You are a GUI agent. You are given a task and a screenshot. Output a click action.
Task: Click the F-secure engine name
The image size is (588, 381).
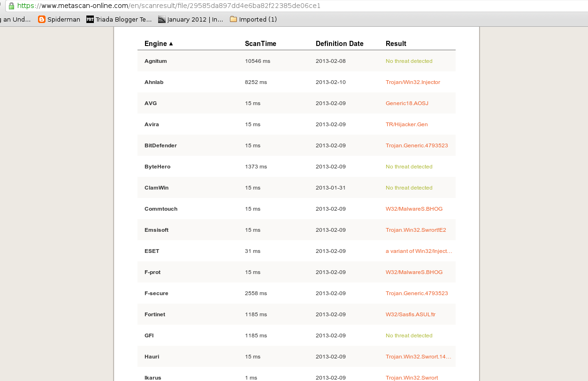pyautogui.click(x=156, y=293)
